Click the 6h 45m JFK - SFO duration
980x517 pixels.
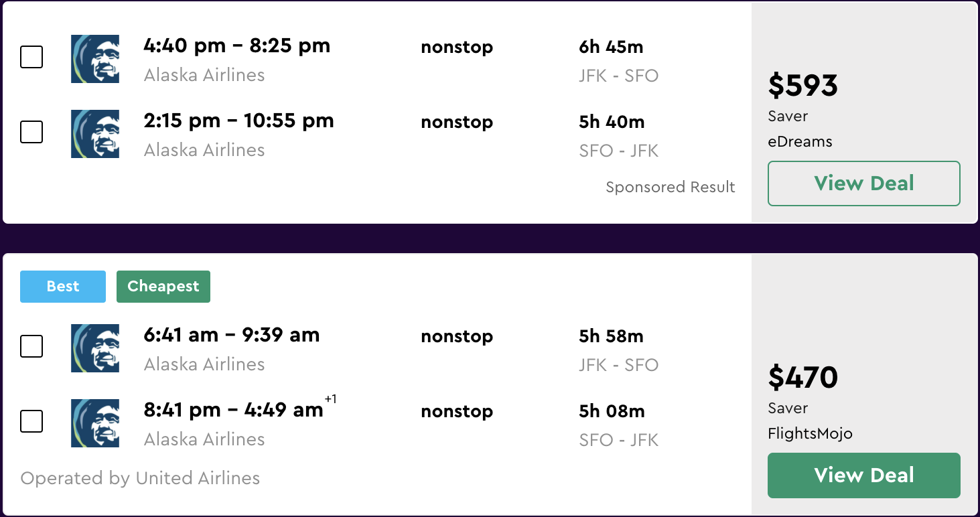pos(618,61)
